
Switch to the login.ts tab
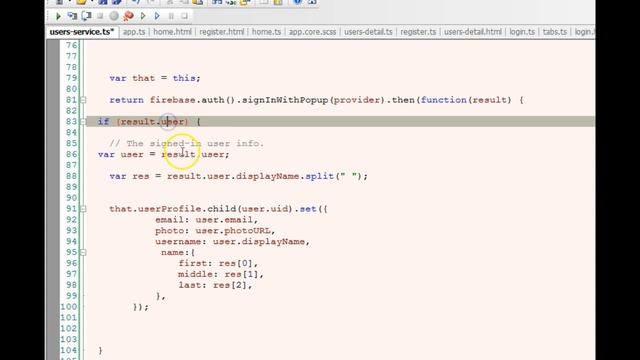click(x=522, y=32)
